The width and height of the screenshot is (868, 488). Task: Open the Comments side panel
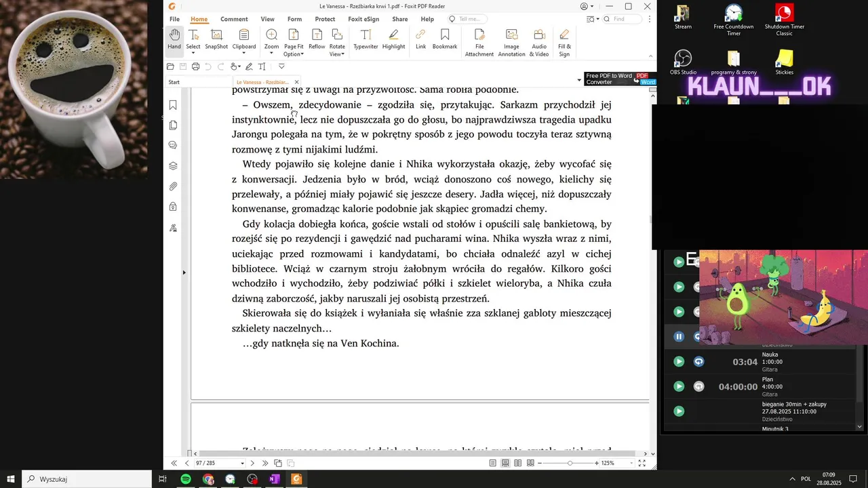173,146
